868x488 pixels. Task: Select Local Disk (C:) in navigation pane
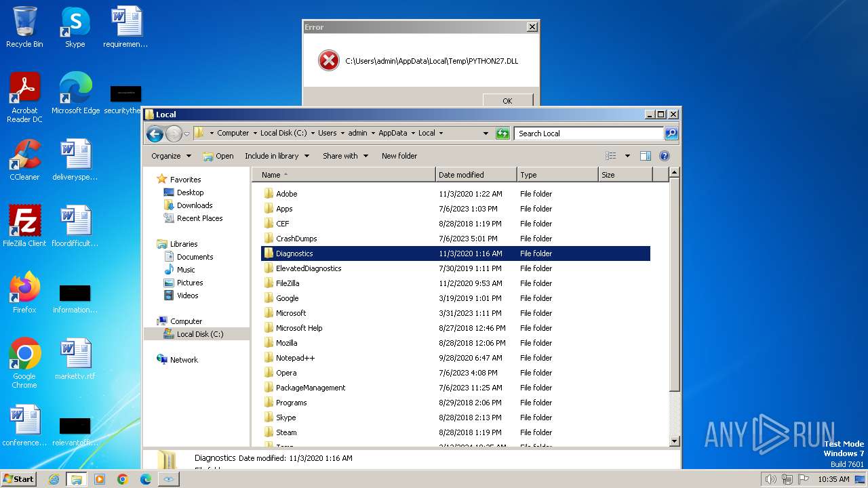(x=199, y=334)
